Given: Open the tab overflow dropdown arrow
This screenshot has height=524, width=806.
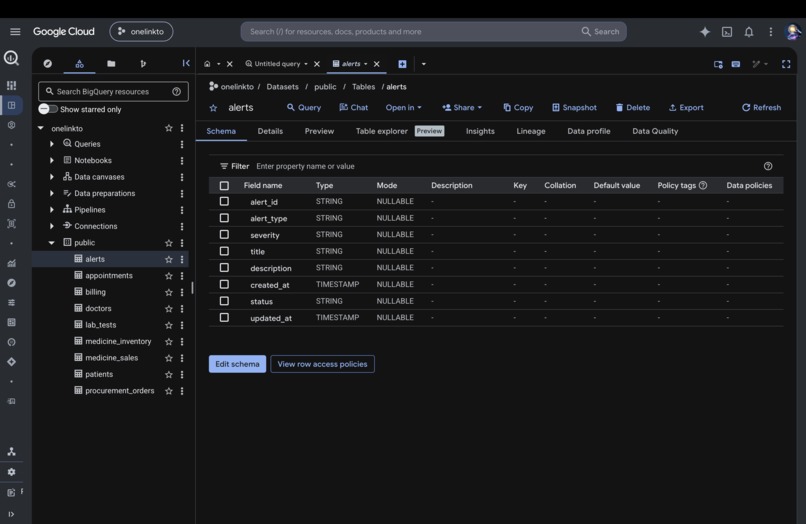Looking at the screenshot, I should (424, 64).
